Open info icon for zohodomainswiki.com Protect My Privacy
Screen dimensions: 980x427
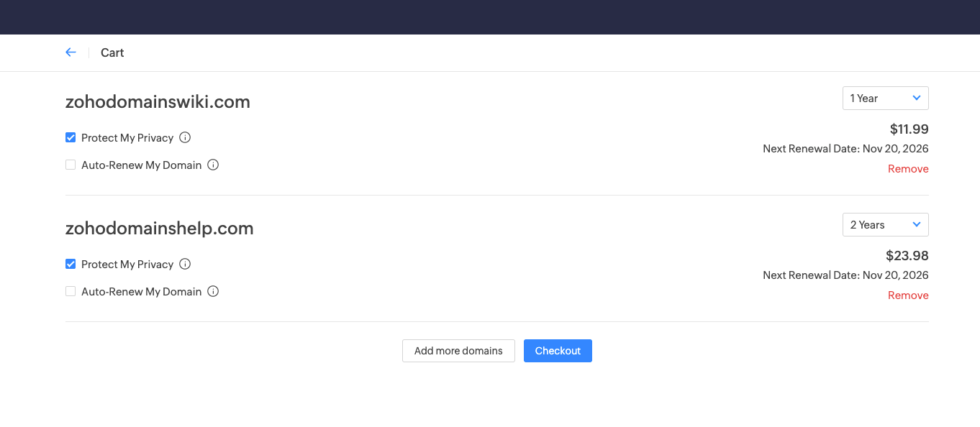[185, 137]
